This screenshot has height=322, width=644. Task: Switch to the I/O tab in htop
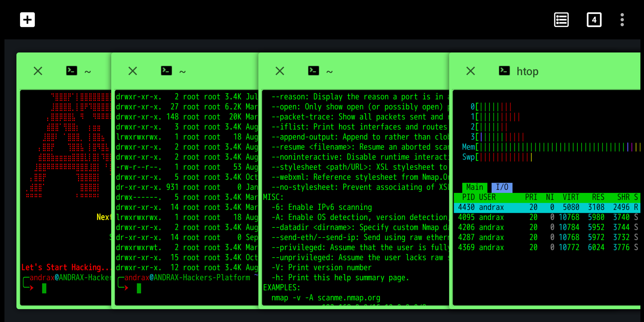pyautogui.click(x=503, y=187)
